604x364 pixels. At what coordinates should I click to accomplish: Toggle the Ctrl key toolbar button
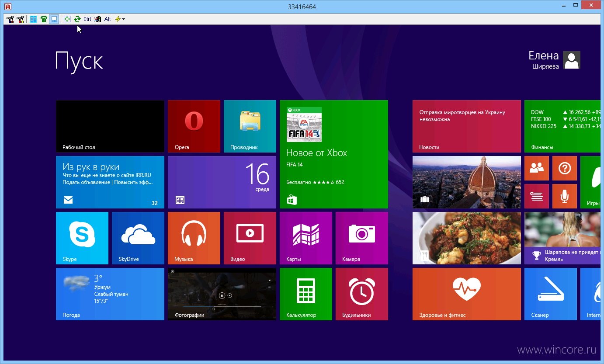pyautogui.click(x=87, y=19)
